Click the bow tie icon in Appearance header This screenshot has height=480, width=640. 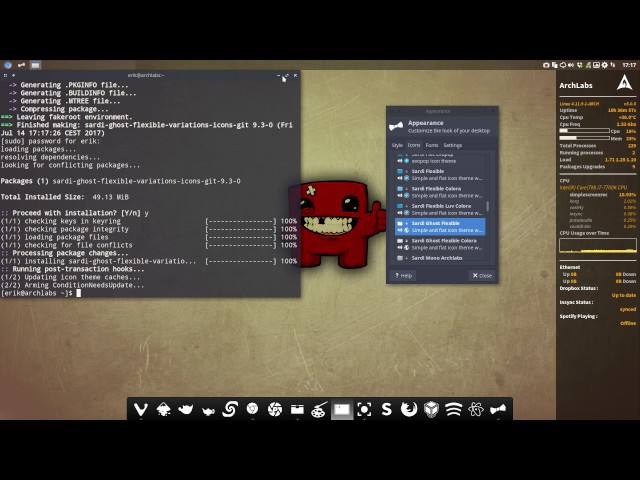(x=396, y=127)
